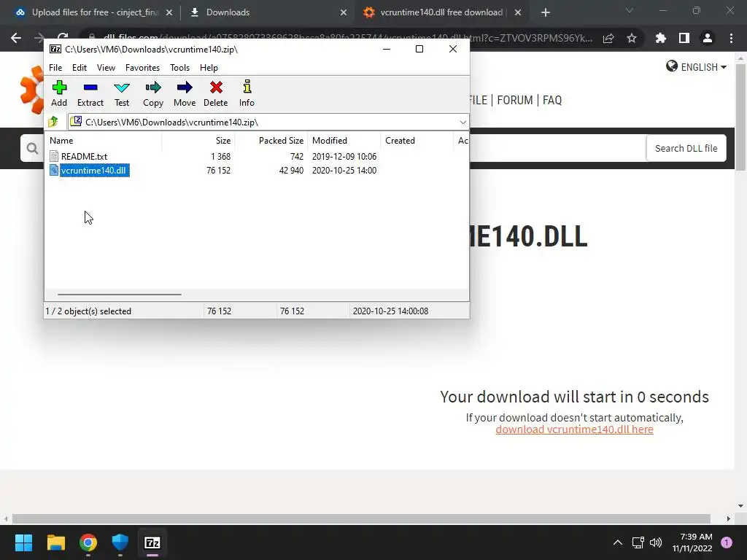The image size is (747, 560).
Task: Sort by the Created column header
Action: pos(417,141)
